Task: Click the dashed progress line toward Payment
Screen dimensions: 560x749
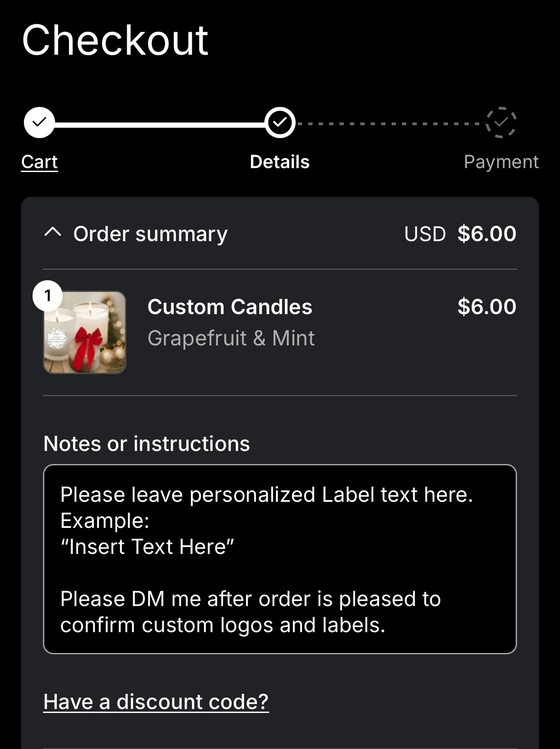Action: pyautogui.click(x=391, y=124)
